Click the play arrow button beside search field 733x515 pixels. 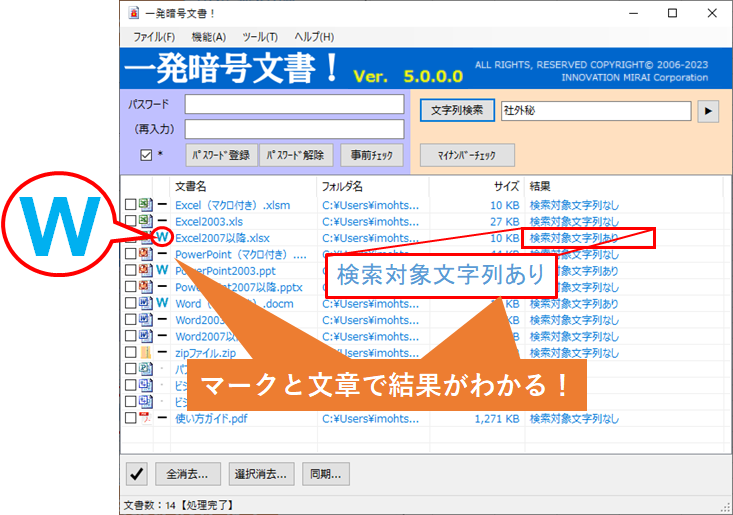[x=708, y=111]
